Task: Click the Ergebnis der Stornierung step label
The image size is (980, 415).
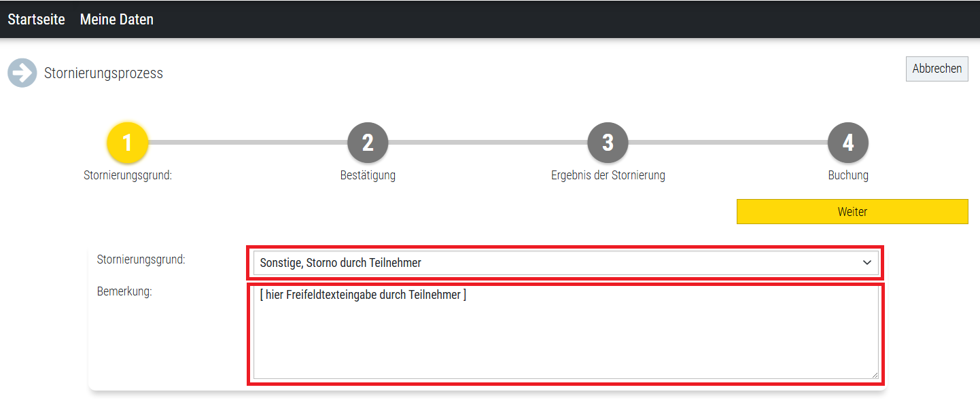Action: pos(608,175)
